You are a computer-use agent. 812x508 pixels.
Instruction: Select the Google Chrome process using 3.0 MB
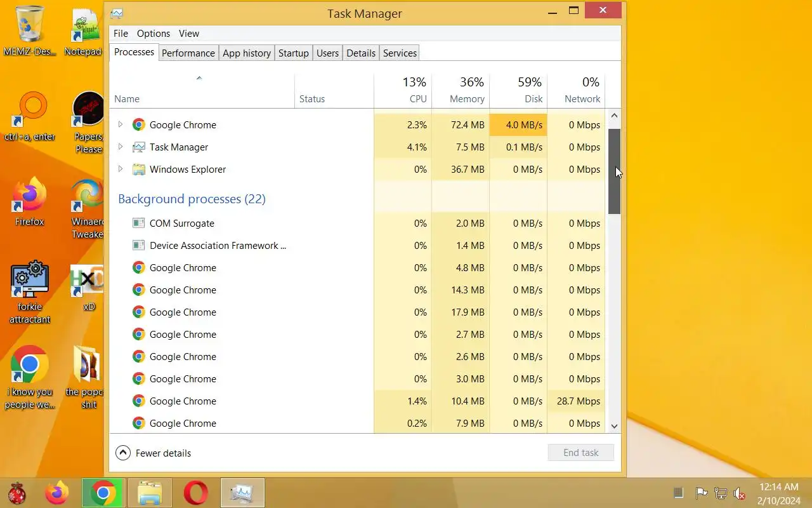357,379
